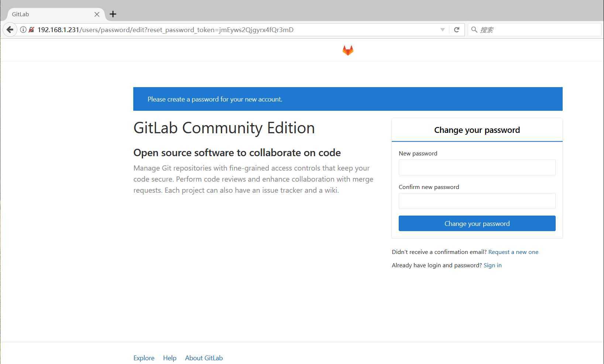
Task: Click the Open source software to collaborate heading
Action: (237, 152)
